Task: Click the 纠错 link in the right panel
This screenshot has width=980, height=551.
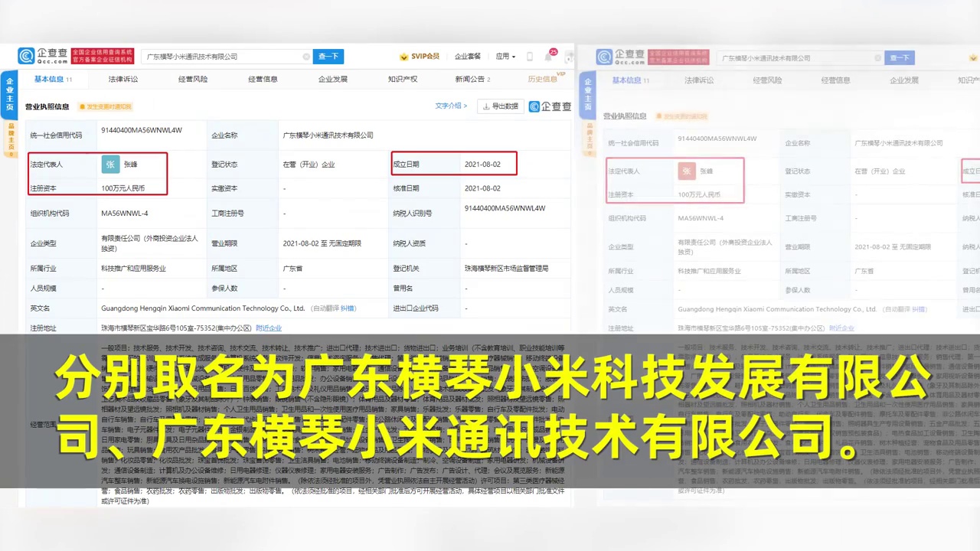Action: (x=920, y=309)
